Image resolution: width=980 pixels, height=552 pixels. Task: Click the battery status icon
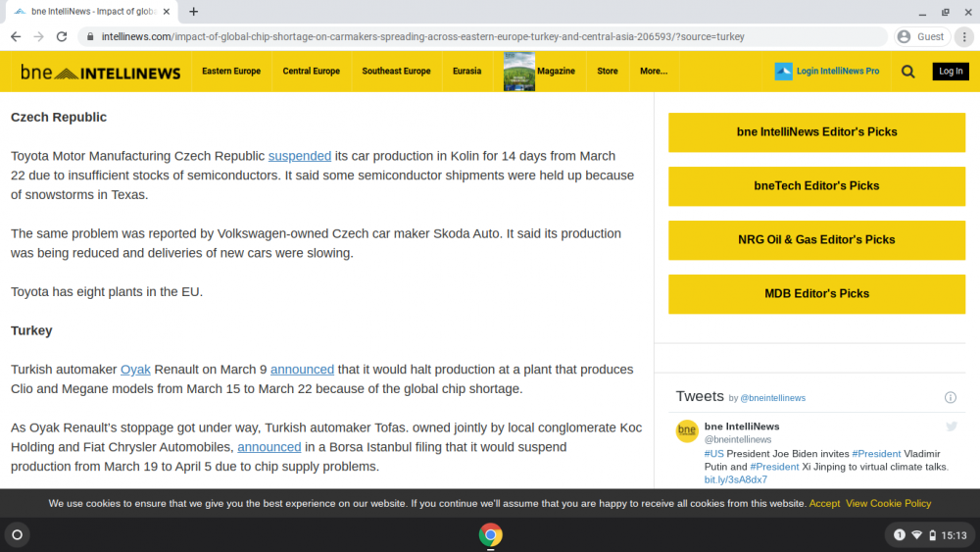932,535
